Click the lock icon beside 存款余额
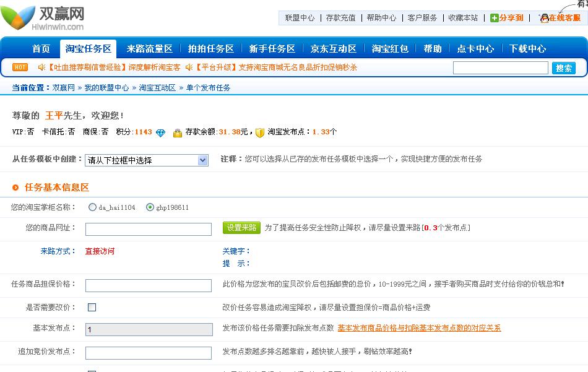The height and width of the screenshot is (372, 588). (178, 132)
